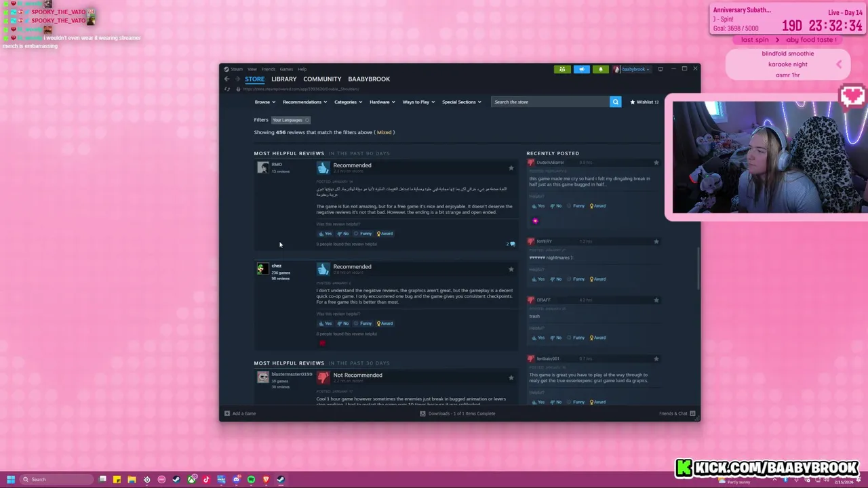Click Add a Game label
868x488 pixels.
(244, 413)
